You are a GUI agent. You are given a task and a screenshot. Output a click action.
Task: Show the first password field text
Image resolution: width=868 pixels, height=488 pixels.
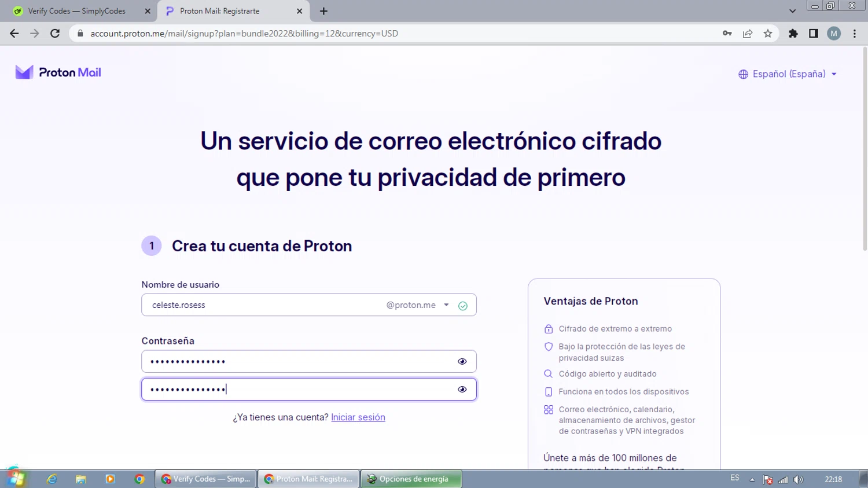[x=462, y=361]
